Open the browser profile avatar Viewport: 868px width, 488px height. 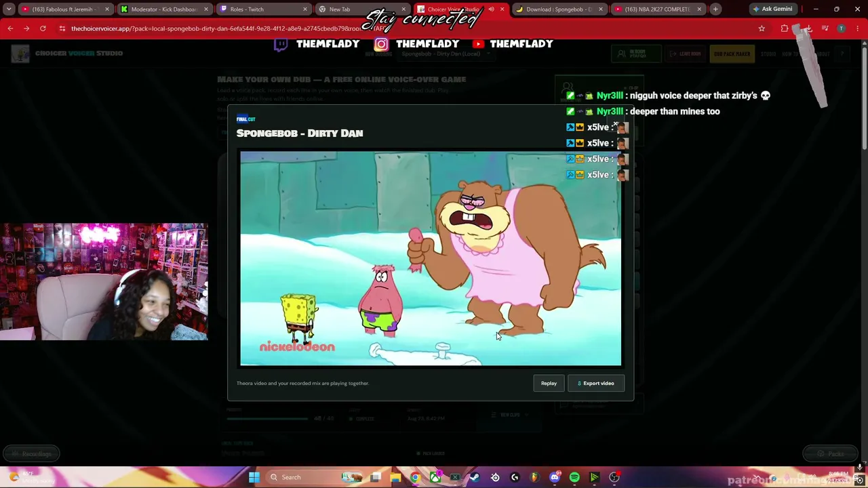pos(842,28)
